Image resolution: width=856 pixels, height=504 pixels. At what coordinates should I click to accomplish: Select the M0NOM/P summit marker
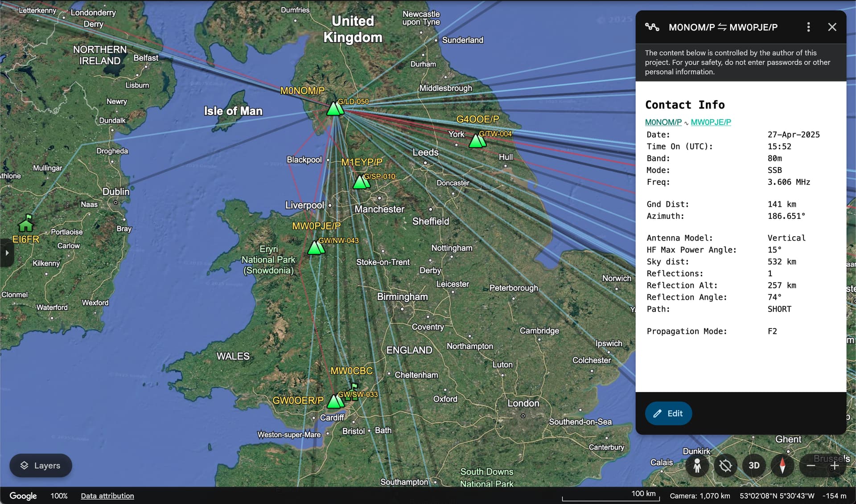pyautogui.click(x=335, y=108)
